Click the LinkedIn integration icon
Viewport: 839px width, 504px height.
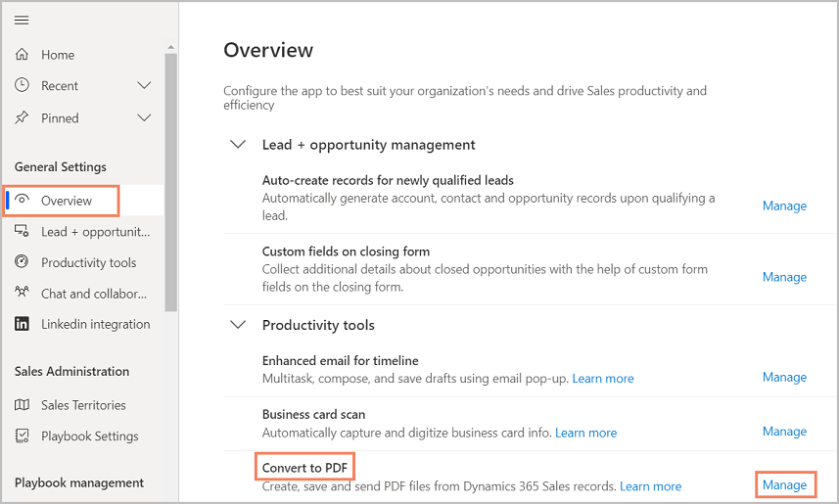pos(23,324)
